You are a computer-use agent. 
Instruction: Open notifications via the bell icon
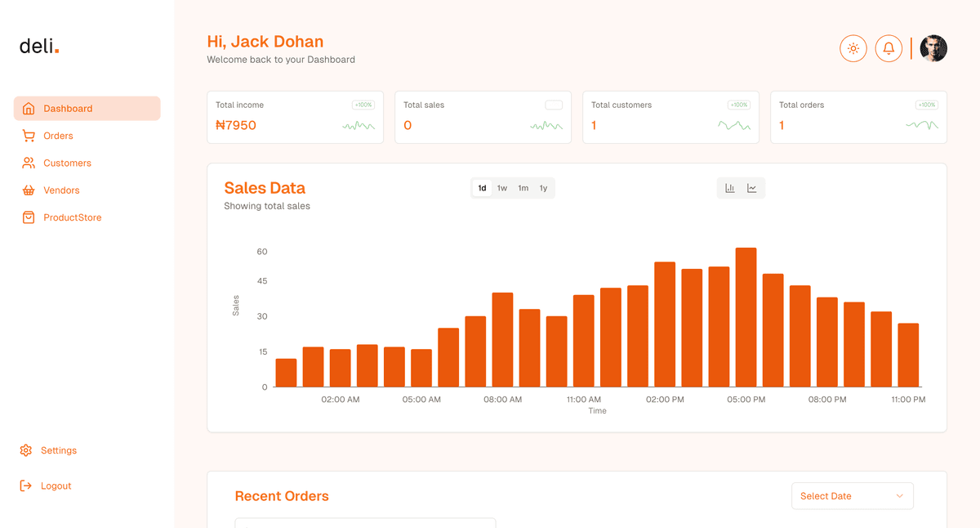(889, 48)
